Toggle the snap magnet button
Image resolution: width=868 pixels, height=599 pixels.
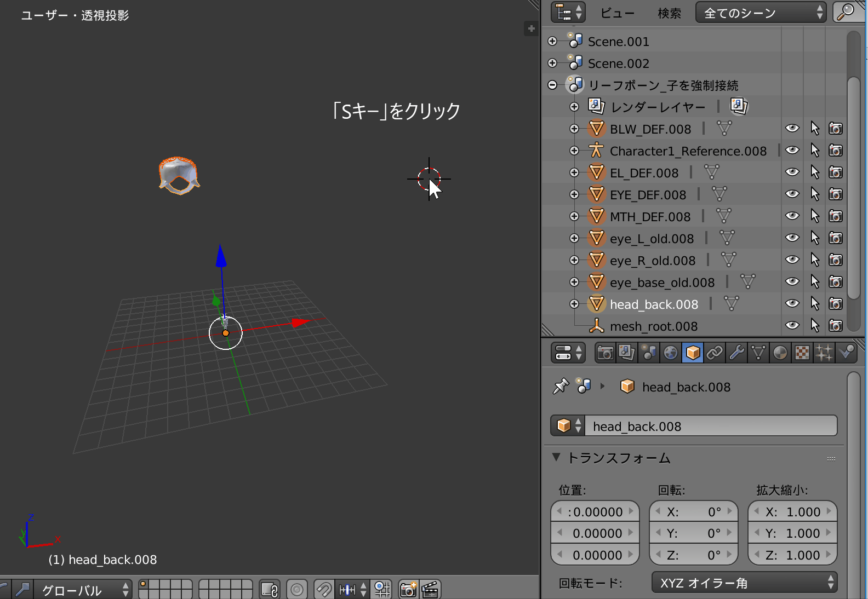pyautogui.click(x=324, y=589)
